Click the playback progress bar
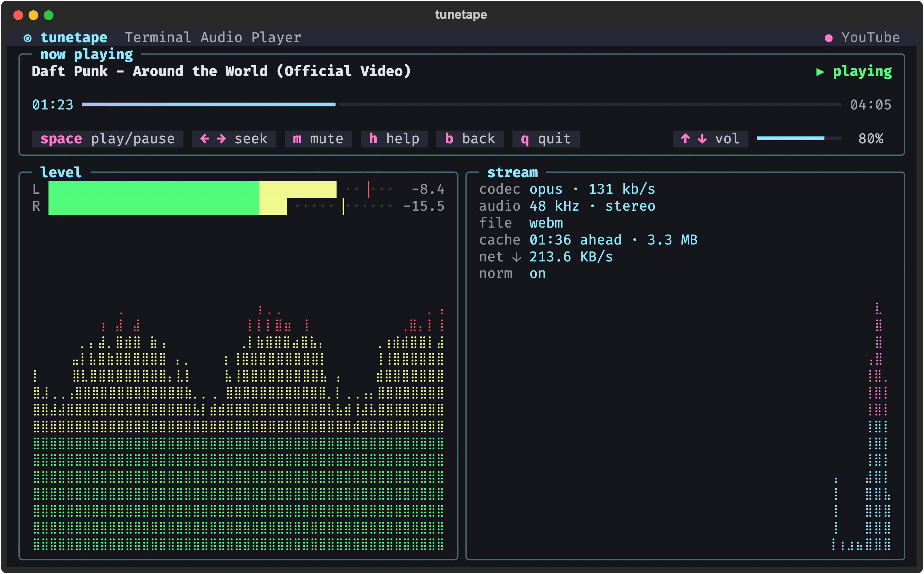 [x=461, y=104]
